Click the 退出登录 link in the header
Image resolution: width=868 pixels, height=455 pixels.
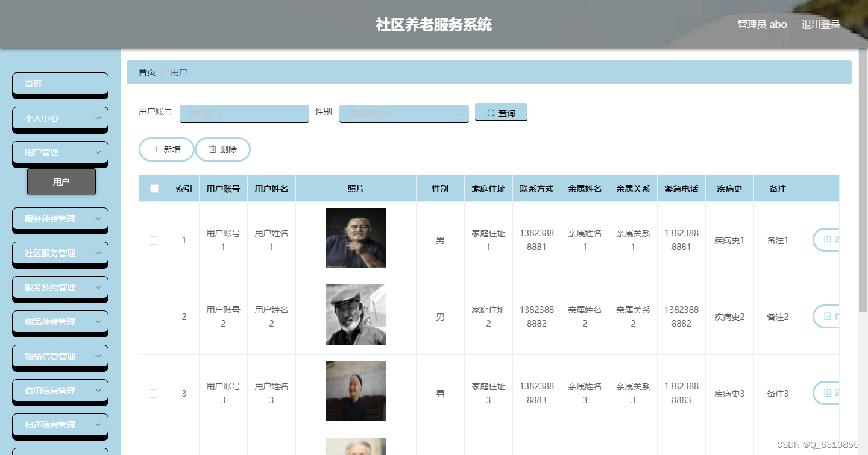[820, 24]
